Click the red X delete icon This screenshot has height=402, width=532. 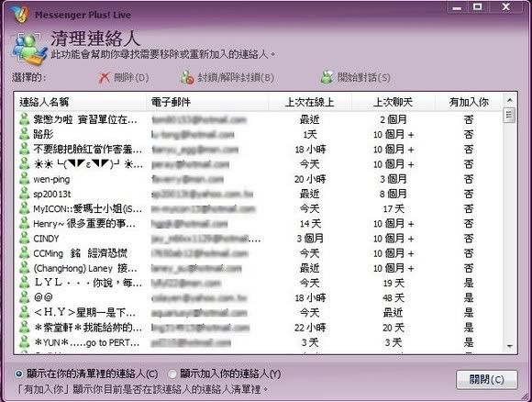click(105, 78)
